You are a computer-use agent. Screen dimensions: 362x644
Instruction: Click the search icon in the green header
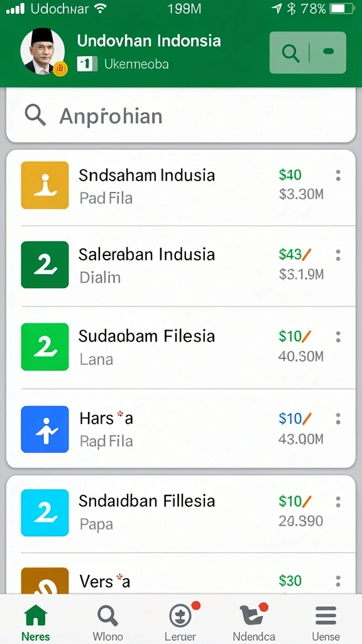coord(290,53)
